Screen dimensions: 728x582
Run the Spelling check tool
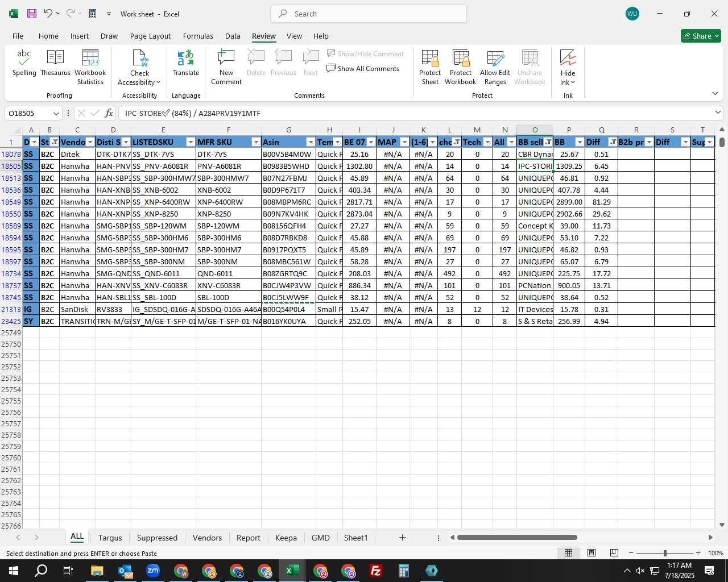point(24,63)
